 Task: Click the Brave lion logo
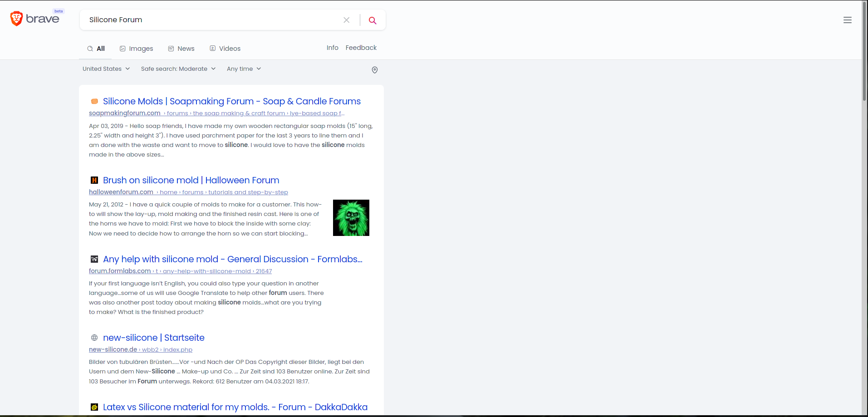pyautogui.click(x=16, y=19)
